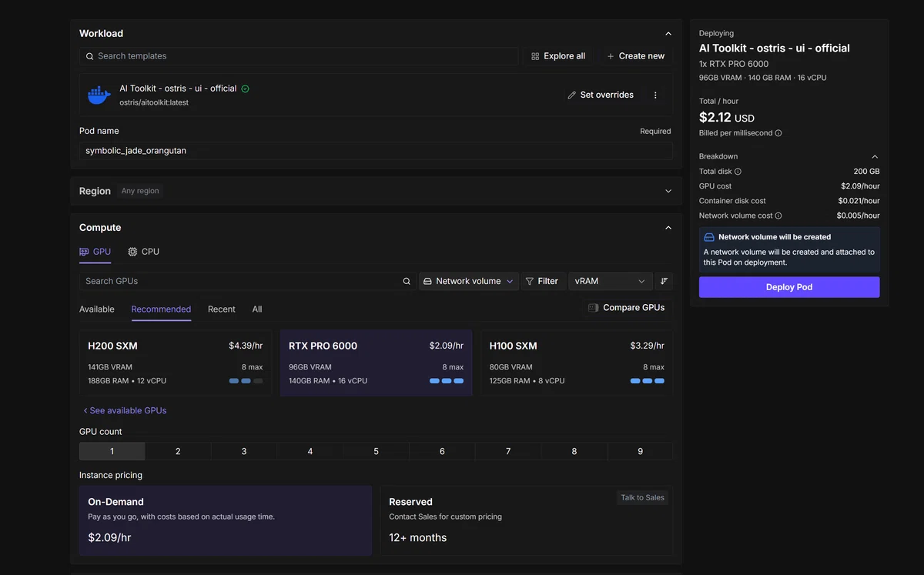
Task: Click the Filter funnel button
Action: click(542, 281)
